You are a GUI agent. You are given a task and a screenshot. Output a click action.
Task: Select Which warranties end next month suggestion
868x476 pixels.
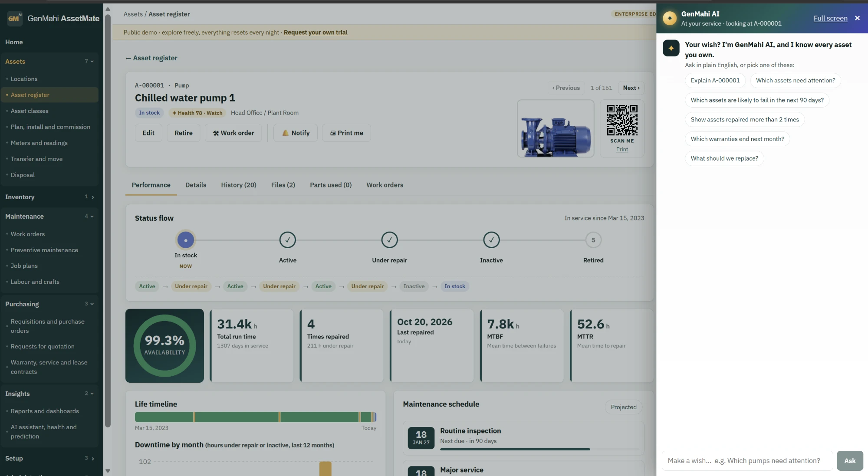click(x=737, y=139)
